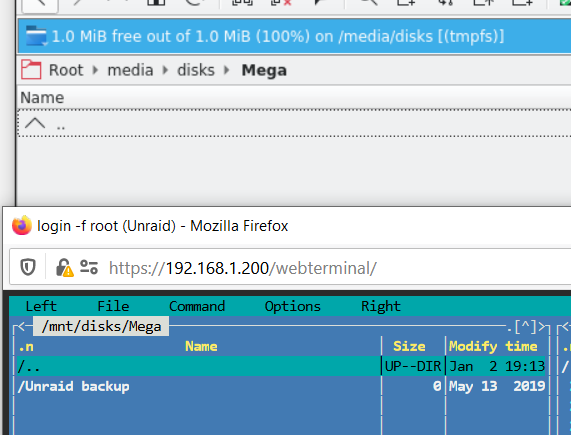
Task: Select the /Unraid backup directory in mc
Action: click(74, 386)
